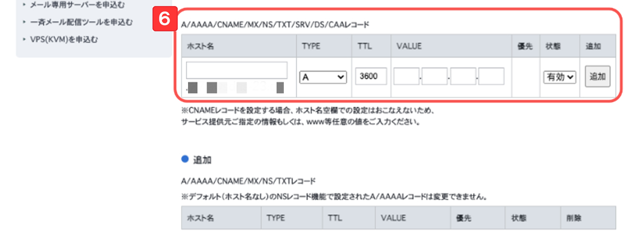Click the third VALUE IP octet field

463,76
